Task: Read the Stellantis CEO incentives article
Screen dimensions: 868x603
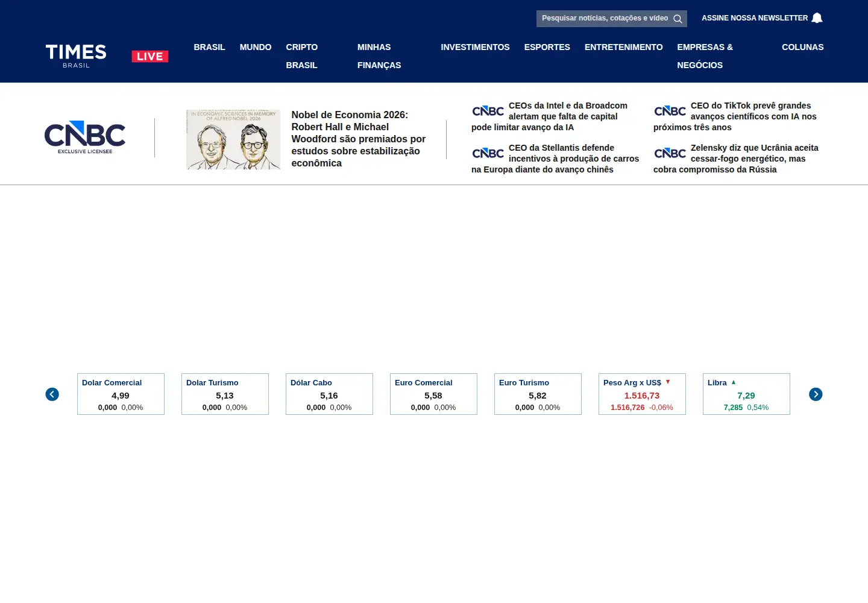Action: pyautogui.click(x=555, y=159)
